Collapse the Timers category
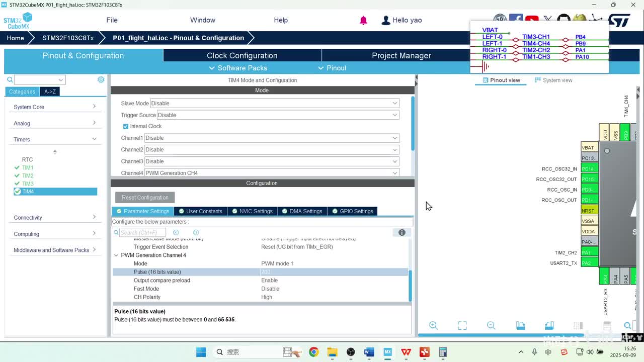This screenshot has height=362, width=644. coord(55,139)
